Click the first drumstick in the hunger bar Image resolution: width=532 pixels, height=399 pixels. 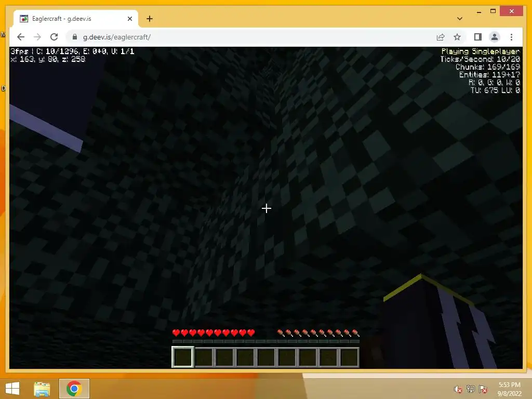[x=281, y=332]
